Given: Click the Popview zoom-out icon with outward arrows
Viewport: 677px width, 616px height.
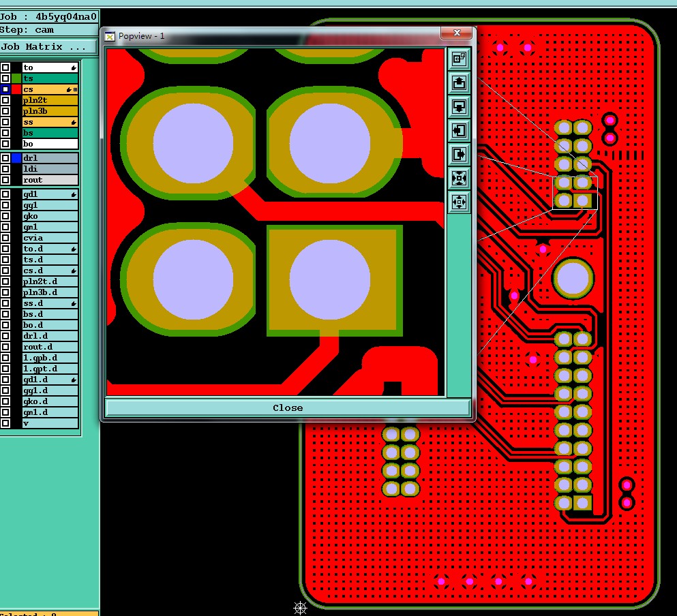Looking at the screenshot, I should tap(459, 202).
